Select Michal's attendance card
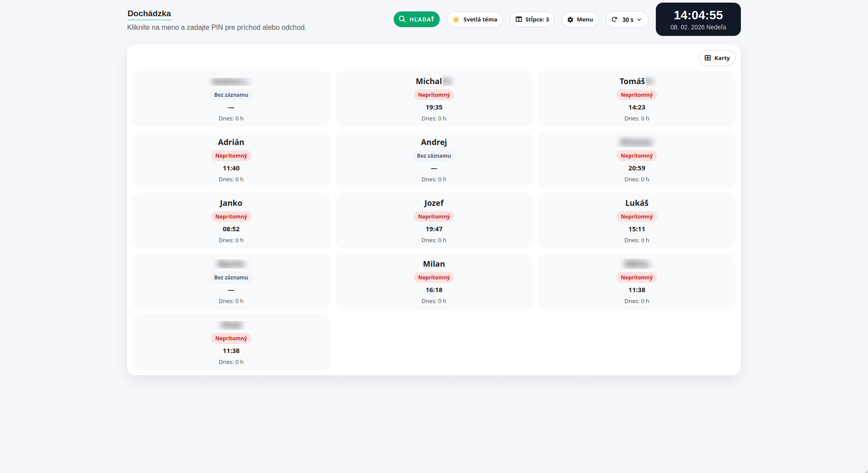This screenshot has height=473, width=868. (434, 99)
